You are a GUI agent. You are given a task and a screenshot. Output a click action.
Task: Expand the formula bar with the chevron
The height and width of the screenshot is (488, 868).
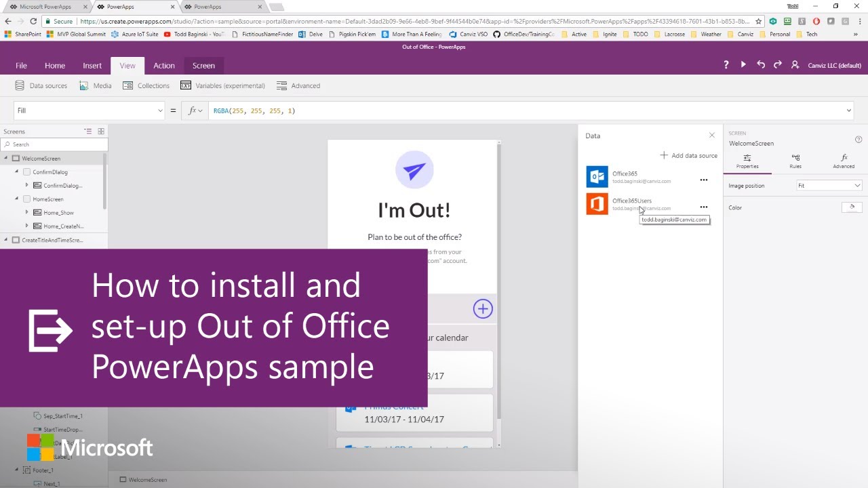pyautogui.click(x=848, y=110)
